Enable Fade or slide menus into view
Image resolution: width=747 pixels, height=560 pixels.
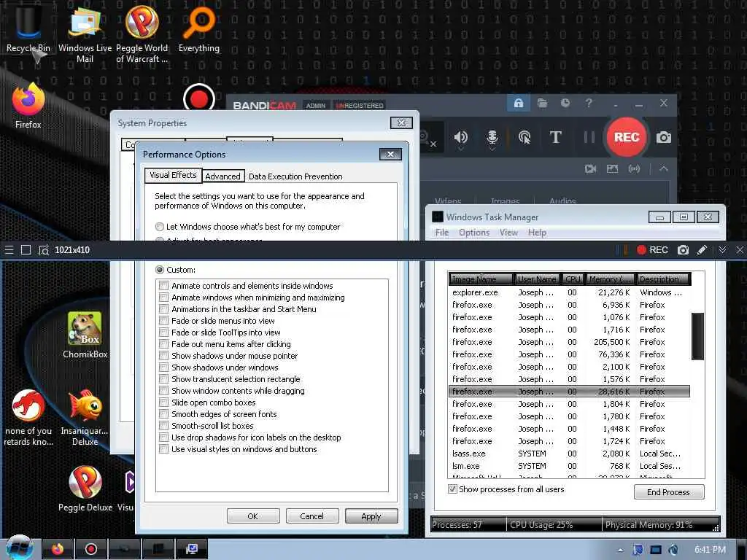(x=164, y=321)
